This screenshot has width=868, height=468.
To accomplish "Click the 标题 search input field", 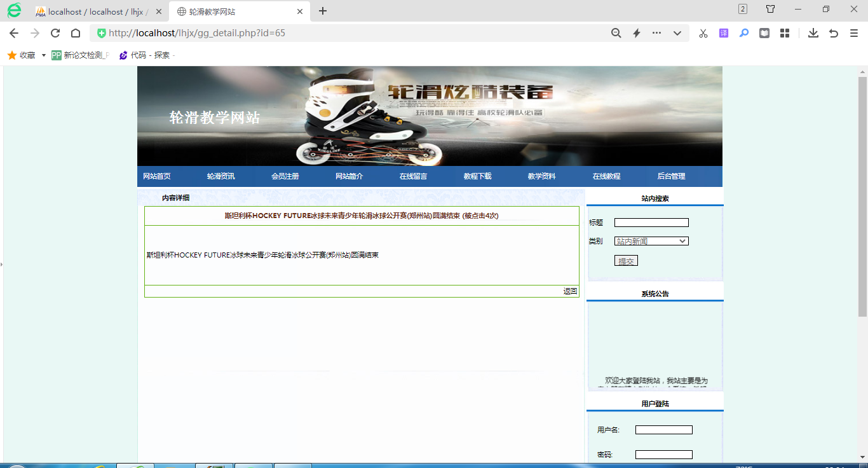I will tap(651, 223).
